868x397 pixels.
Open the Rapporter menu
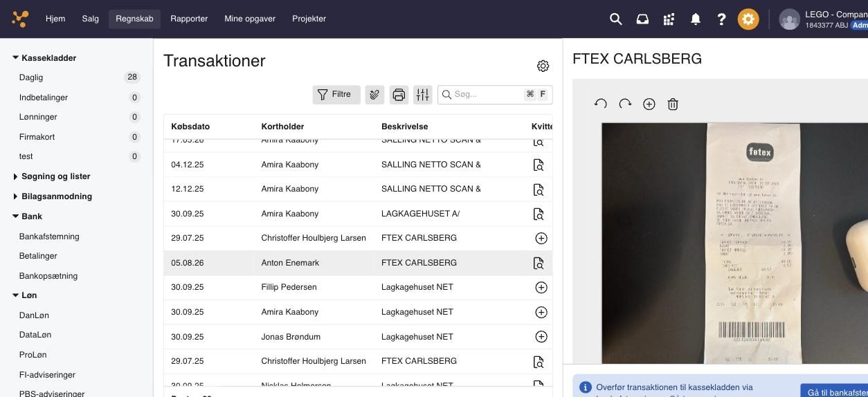point(189,19)
